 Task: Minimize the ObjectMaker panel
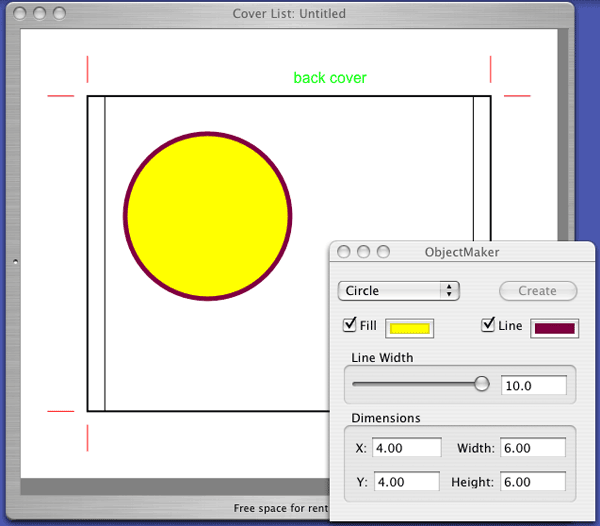coord(363,253)
